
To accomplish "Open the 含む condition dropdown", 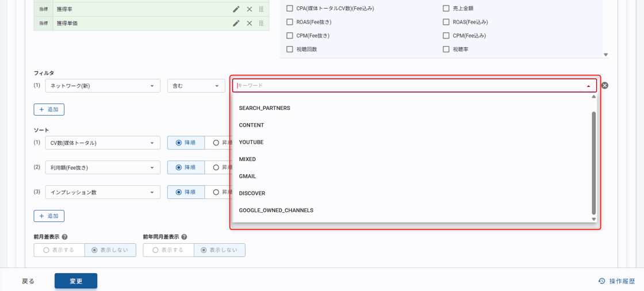I will [x=196, y=86].
